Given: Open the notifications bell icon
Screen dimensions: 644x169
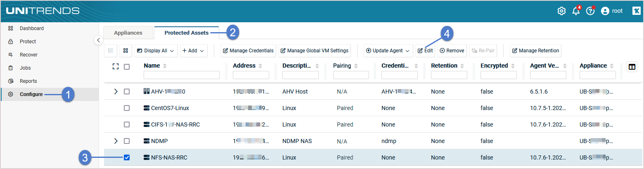Looking at the screenshot, I should [576, 11].
